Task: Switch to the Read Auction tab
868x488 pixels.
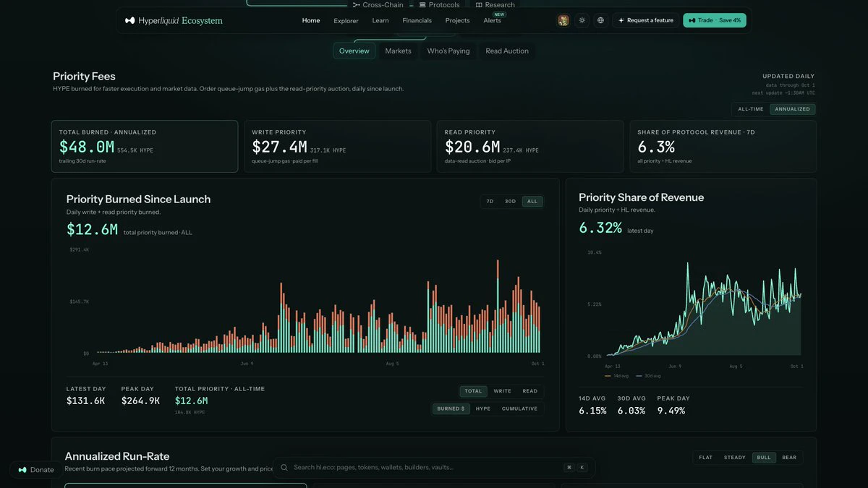Action: (507, 51)
